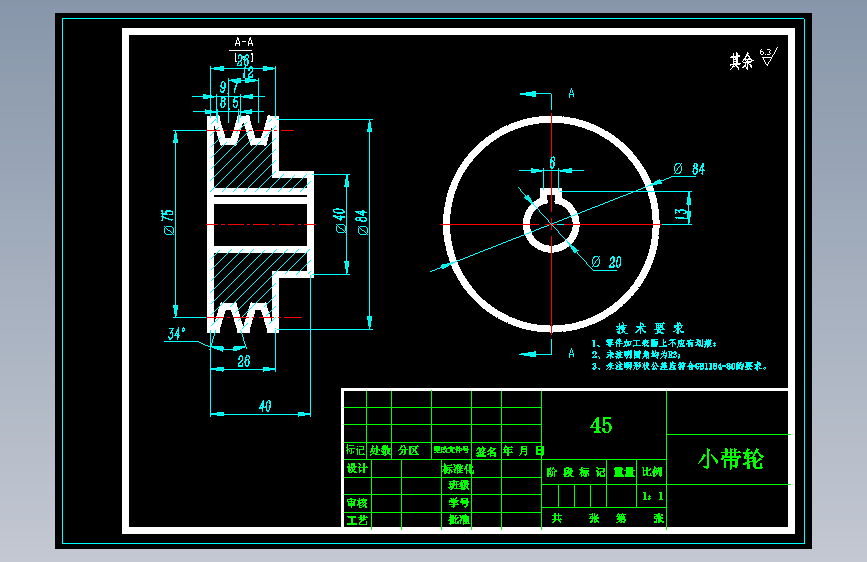867x562 pixels.
Task: Click the "班级" title block cell
Action: (x=459, y=485)
